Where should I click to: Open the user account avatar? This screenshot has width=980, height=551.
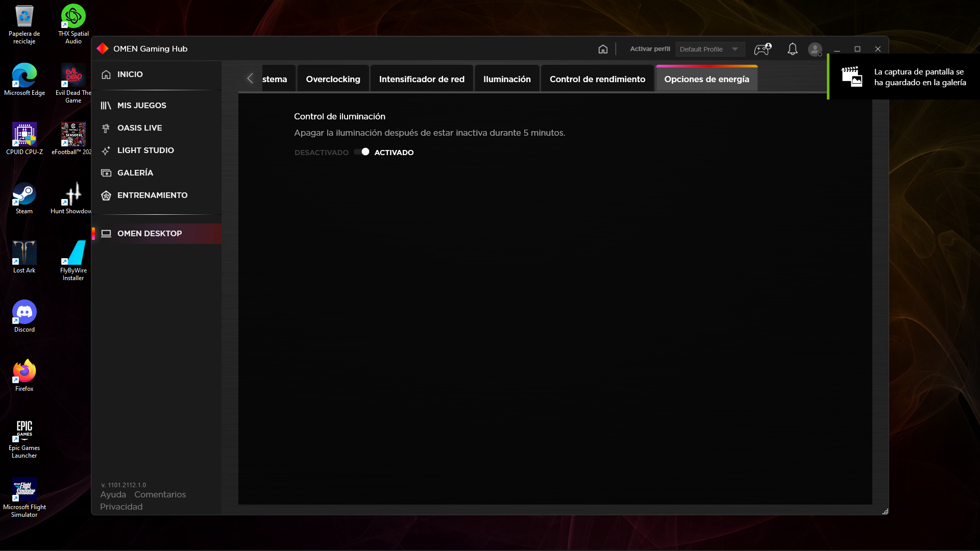(x=815, y=49)
